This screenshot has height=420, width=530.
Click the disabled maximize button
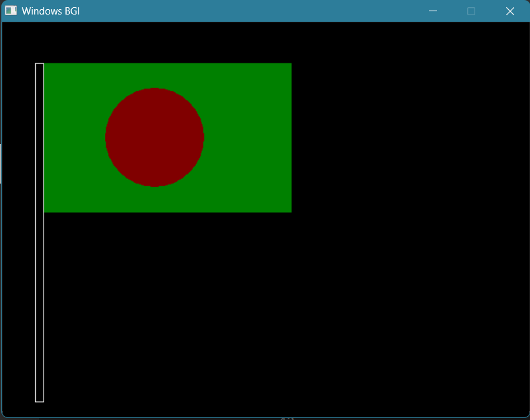[471, 11]
